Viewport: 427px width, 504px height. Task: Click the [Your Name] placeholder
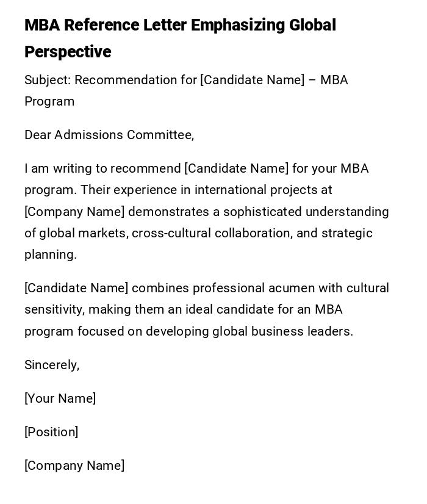point(60,399)
